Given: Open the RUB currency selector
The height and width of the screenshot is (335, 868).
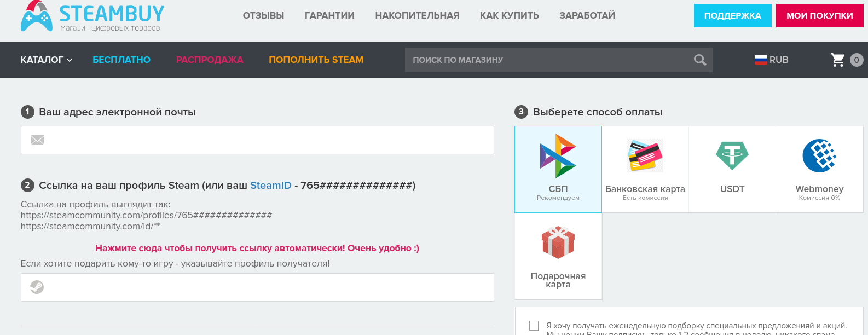Looking at the screenshot, I should point(772,60).
